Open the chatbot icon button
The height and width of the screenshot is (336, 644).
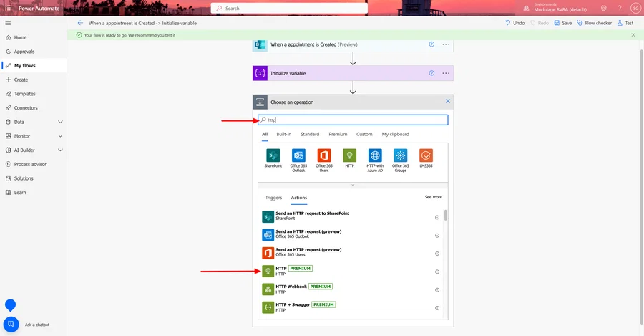tap(11, 324)
